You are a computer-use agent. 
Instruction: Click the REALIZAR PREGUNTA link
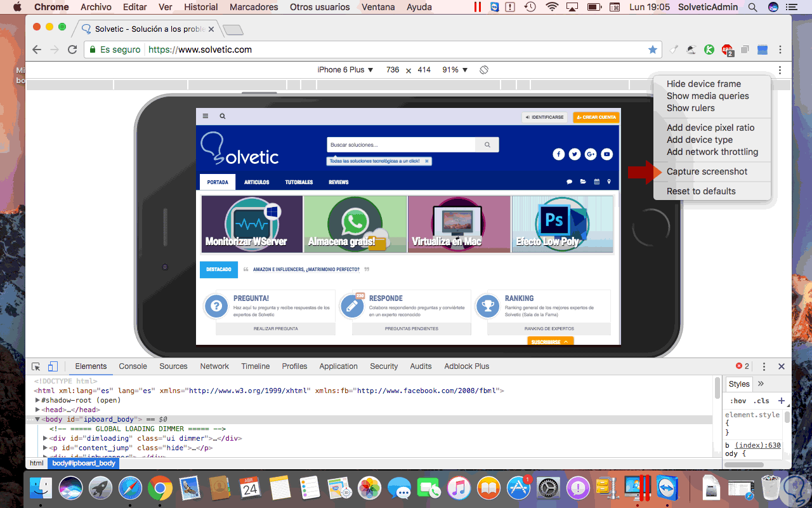tap(276, 329)
